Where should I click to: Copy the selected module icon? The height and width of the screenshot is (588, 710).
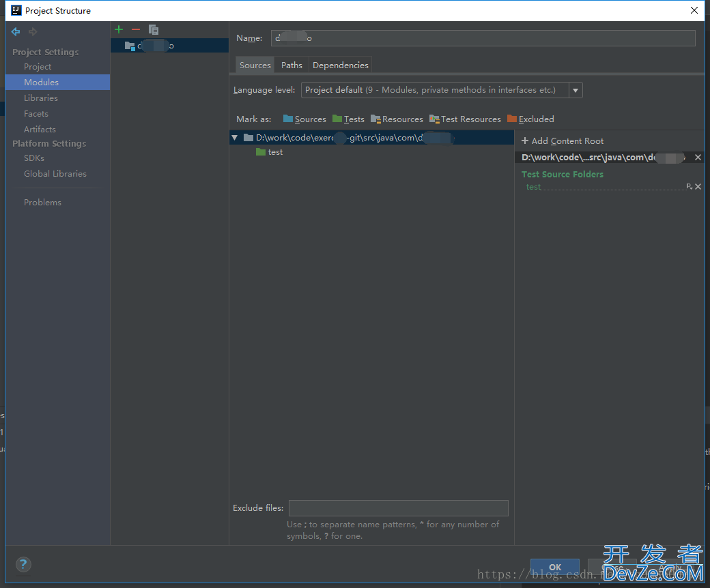coord(154,30)
